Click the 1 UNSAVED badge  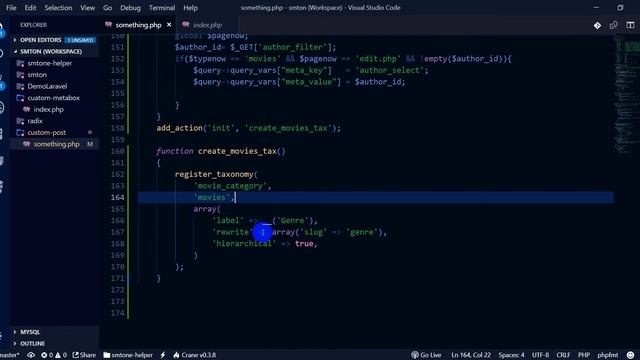pyautogui.click(x=80, y=40)
